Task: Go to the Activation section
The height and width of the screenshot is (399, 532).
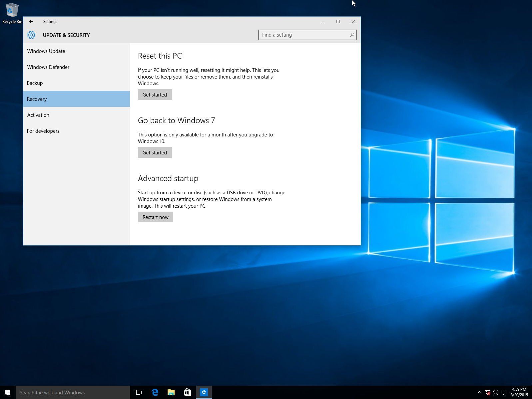Action: 38,115
